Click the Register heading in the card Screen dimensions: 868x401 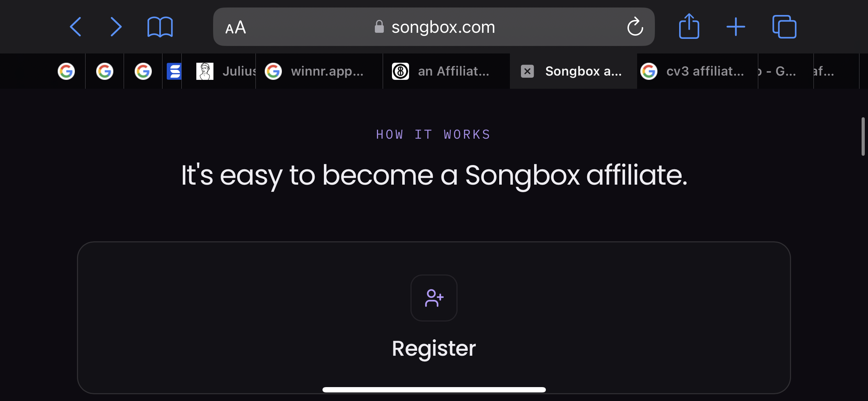(434, 348)
